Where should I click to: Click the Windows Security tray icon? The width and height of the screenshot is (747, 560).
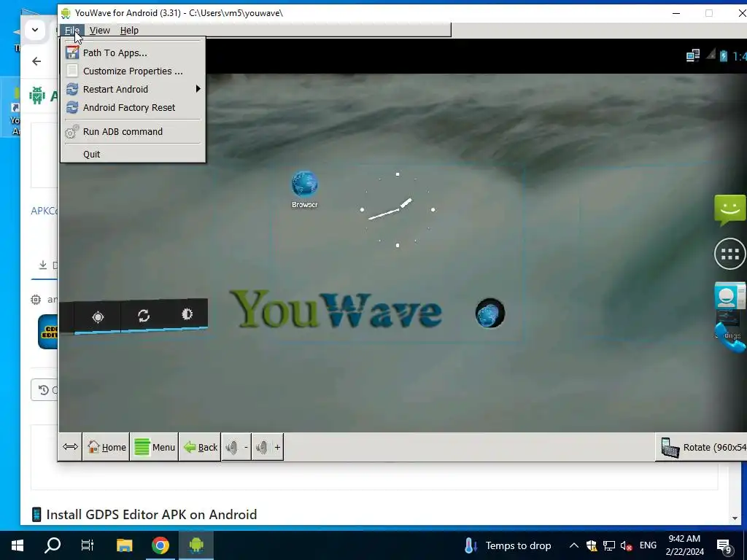coord(592,545)
